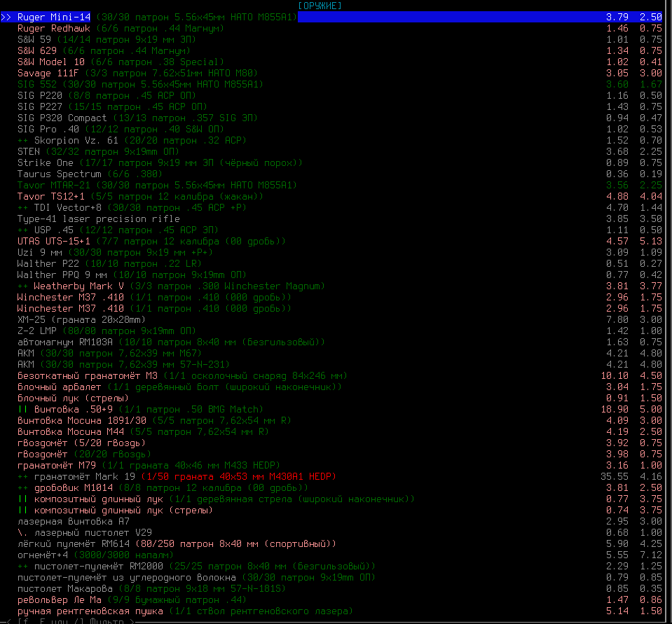This screenshot has width=672, height=624.
Task: Click the 7.80 weight value
Action: click(x=617, y=319)
